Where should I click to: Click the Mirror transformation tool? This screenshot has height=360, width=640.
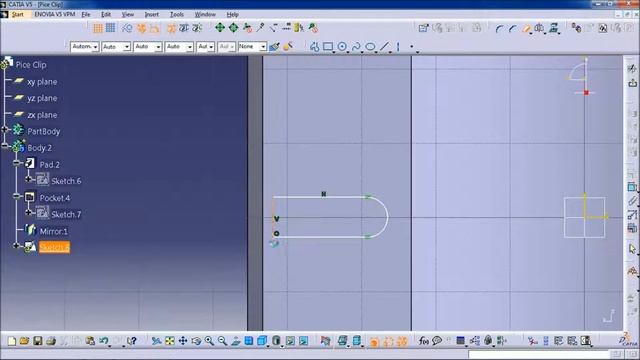539,28
